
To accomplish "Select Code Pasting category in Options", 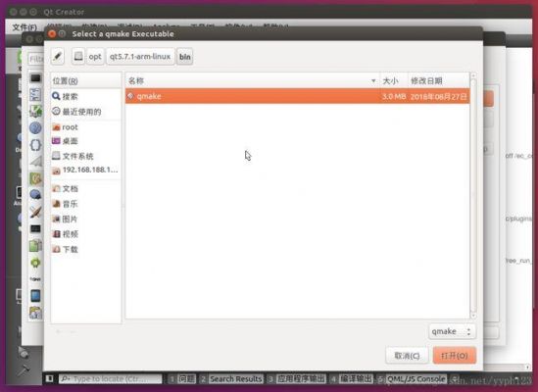I will (x=35, y=313).
